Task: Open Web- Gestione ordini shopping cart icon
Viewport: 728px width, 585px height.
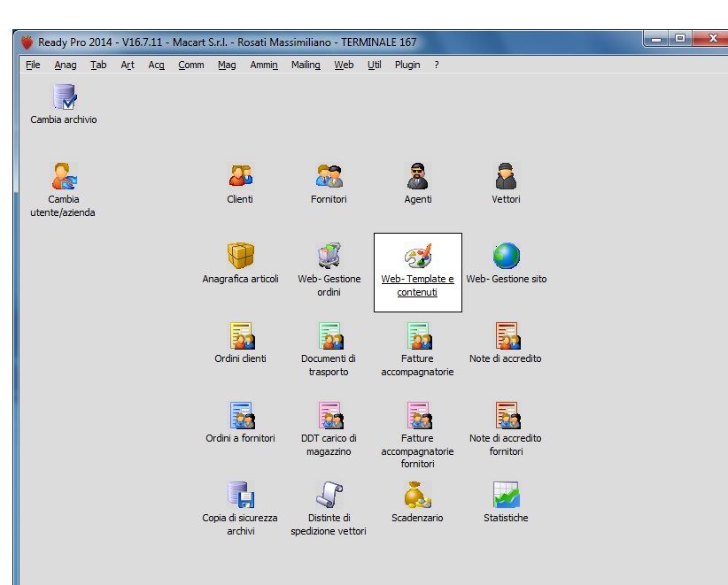Action: (329, 256)
